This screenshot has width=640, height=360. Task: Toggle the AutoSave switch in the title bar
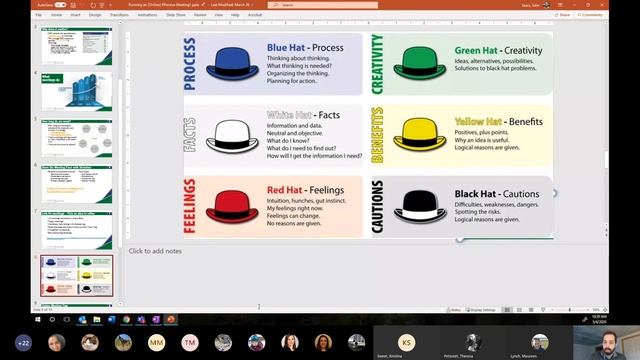coord(60,5)
